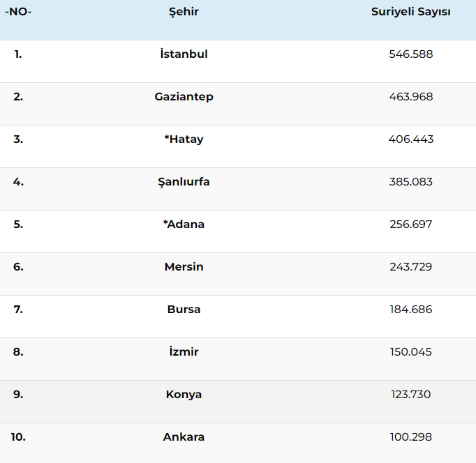
Task: Click the Suriyeli Sayısı column header
Action: click(410, 12)
